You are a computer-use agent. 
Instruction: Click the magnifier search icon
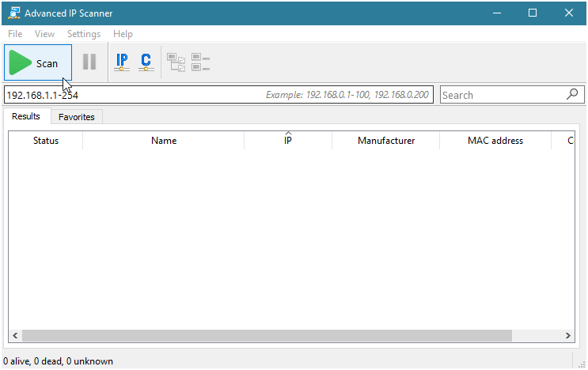[572, 94]
